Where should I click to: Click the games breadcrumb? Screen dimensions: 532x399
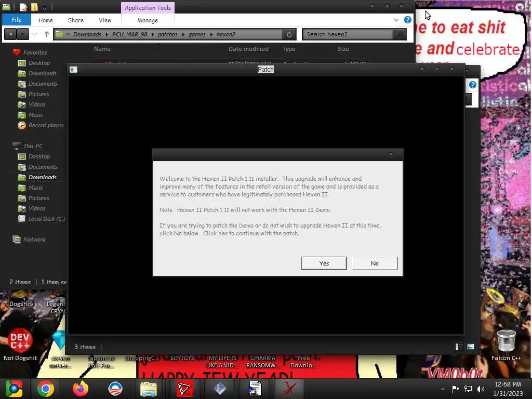pyautogui.click(x=197, y=34)
